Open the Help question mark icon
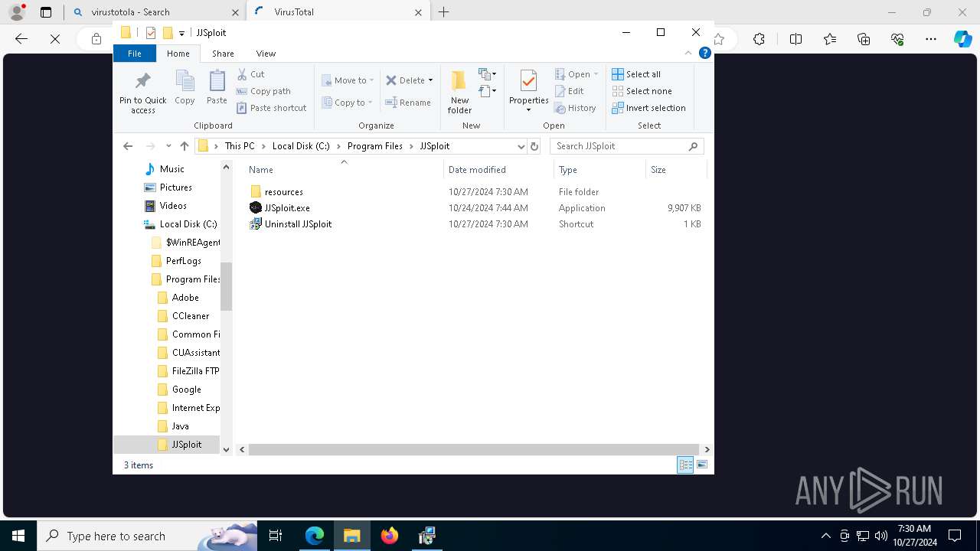 [x=705, y=53]
